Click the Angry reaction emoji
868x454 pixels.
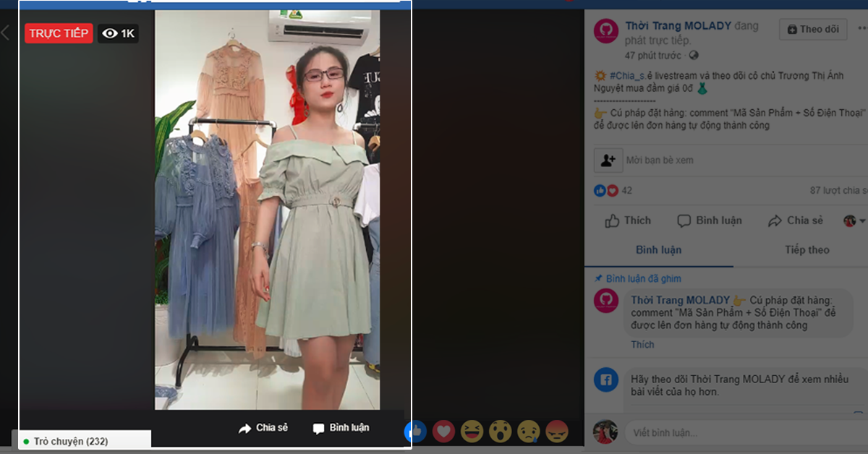(557, 432)
